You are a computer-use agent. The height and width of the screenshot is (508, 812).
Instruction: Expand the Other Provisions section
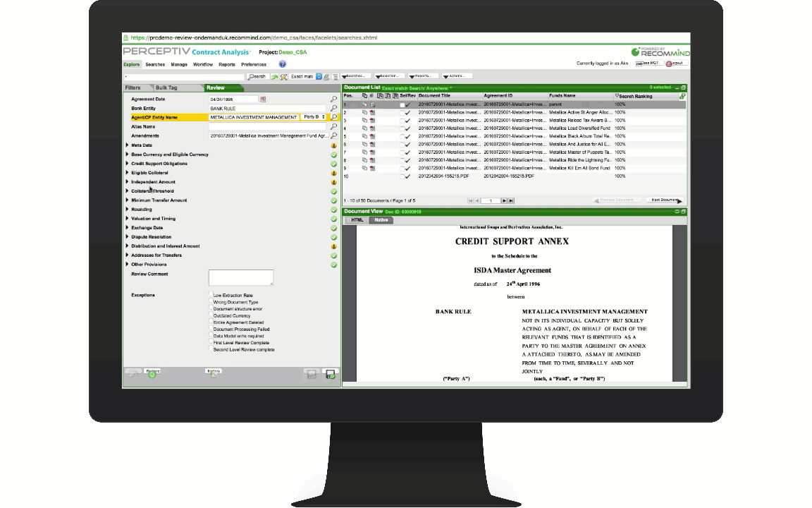(x=128, y=265)
